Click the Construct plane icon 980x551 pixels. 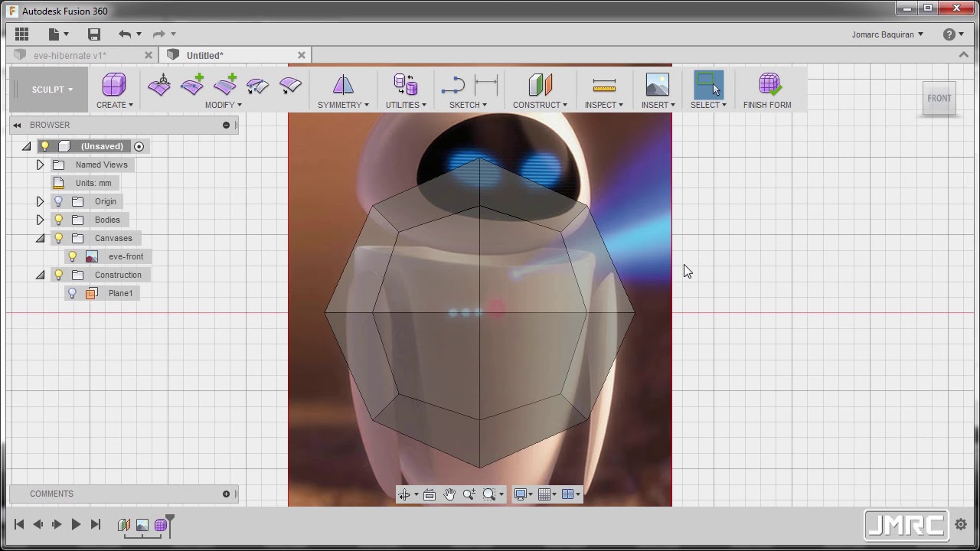540,84
